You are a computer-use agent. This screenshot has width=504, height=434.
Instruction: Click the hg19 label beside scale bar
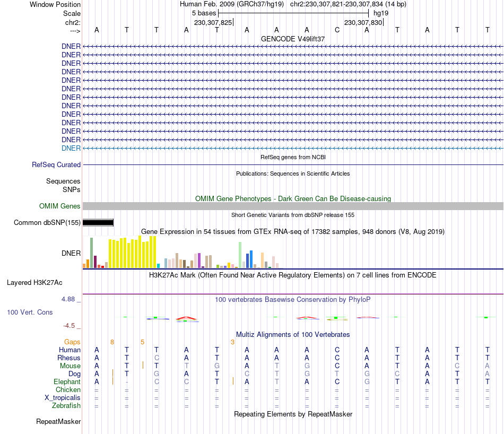(380, 13)
